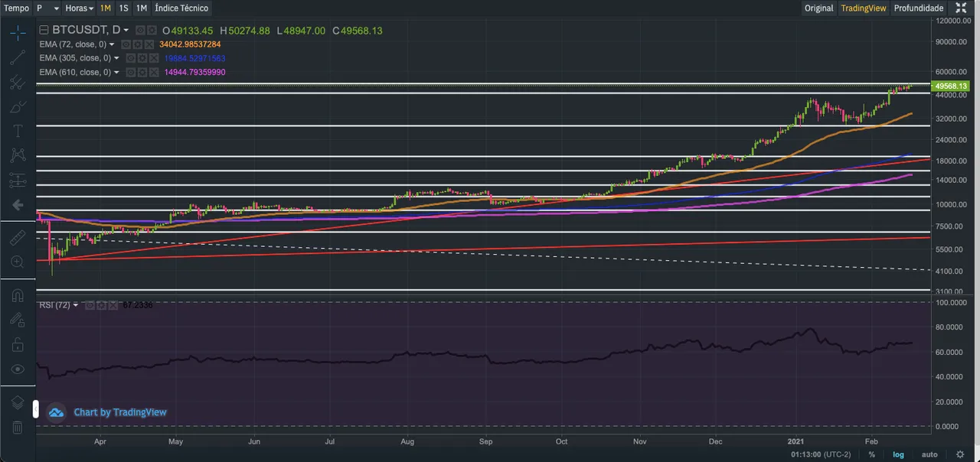Image resolution: width=980 pixels, height=462 pixels.
Task: Hide all drawing tools with eye icon
Action: point(18,369)
